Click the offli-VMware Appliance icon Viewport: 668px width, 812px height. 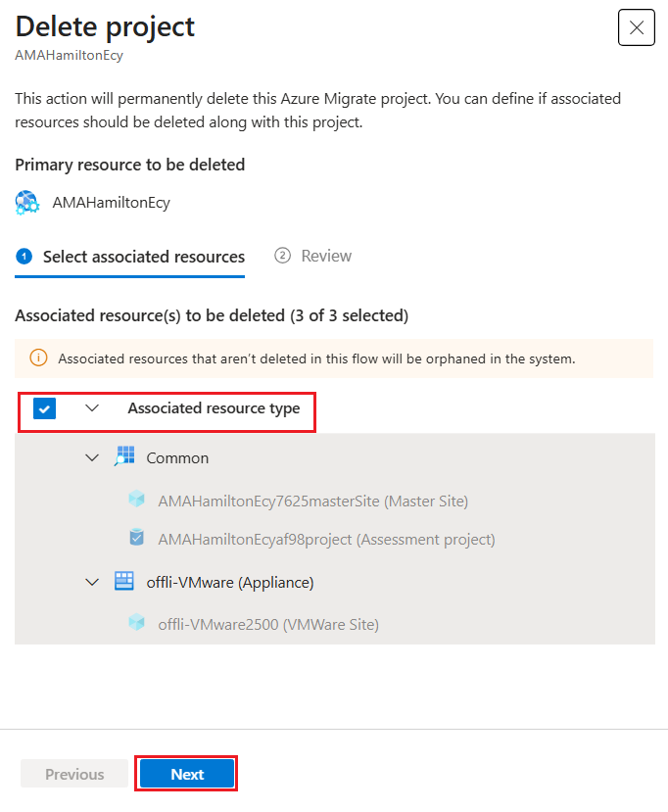tap(124, 581)
